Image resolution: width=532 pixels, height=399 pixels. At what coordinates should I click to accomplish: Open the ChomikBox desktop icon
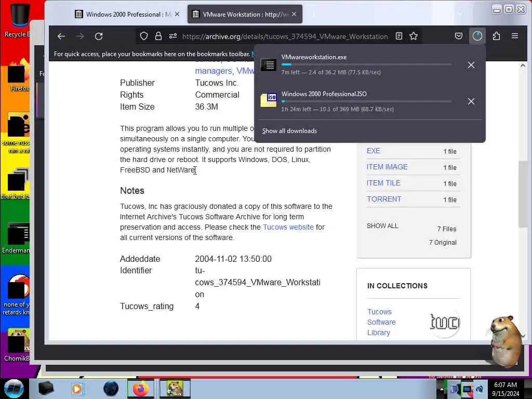[x=17, y=344]
